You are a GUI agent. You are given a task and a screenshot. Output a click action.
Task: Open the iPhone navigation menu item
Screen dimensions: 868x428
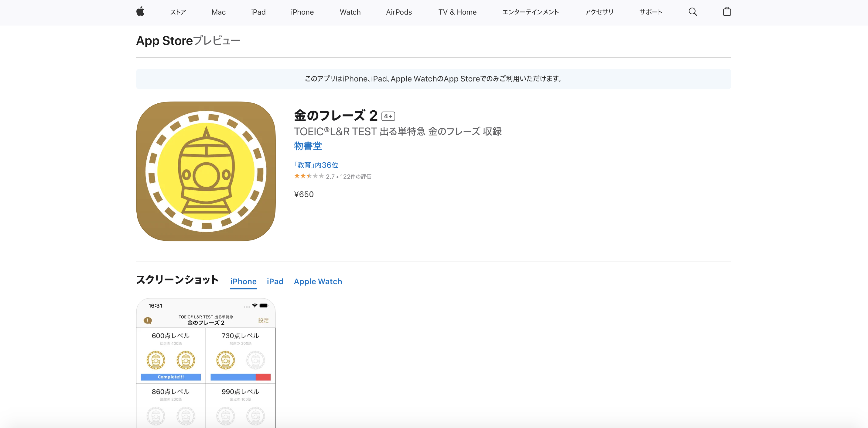302,12
